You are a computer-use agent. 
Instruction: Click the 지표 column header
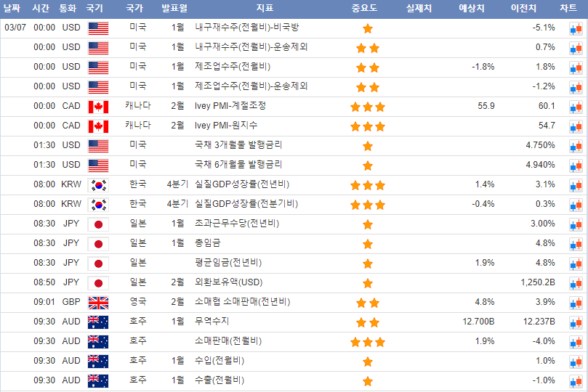265,9
